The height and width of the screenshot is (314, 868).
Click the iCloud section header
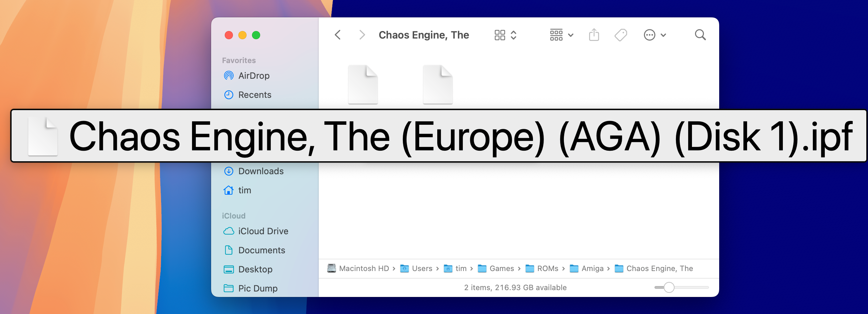tap(234, 216)
